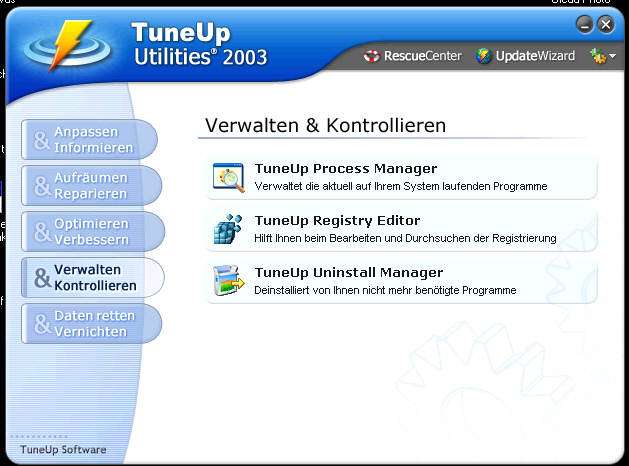Click the TuneUp Utilities 2003 title text
Screen dimensions: 629x466
(x=199, y=44)
